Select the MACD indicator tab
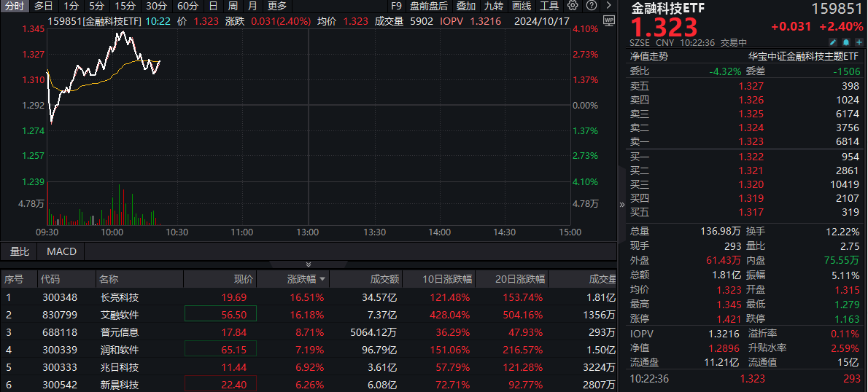 [x=61, y=252]
